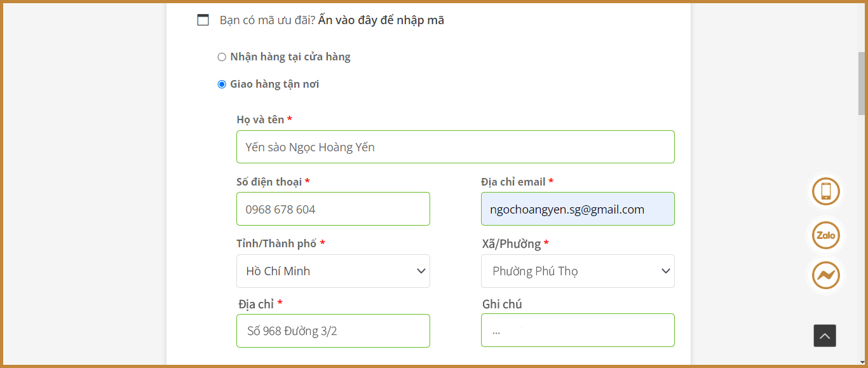This screenshot has height=368, width=868.
Task: Click the scroll-to-top arrow button
Action: pos(825,336)
